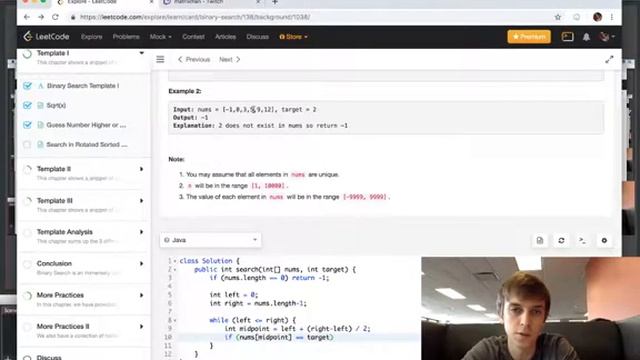Screen dimensions: 640x360
Task: Open the notifications bell
Action: pyautogui.click(x=586, y=37)
